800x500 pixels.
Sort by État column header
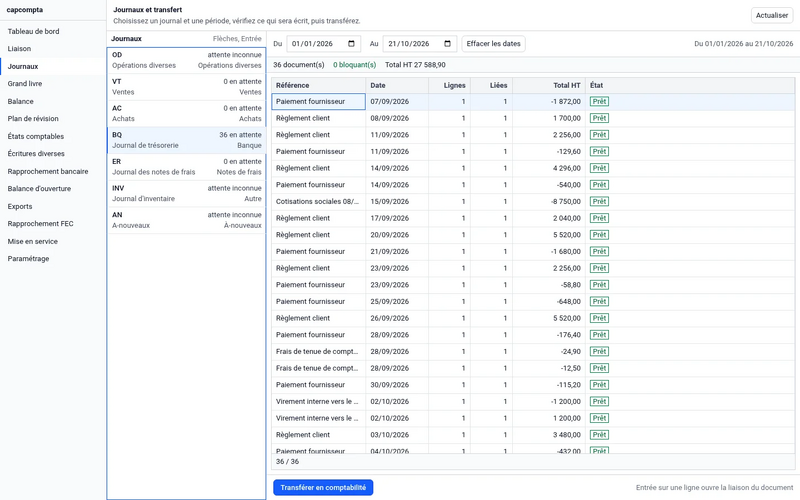pyautogui.click(x=690, y=85)
